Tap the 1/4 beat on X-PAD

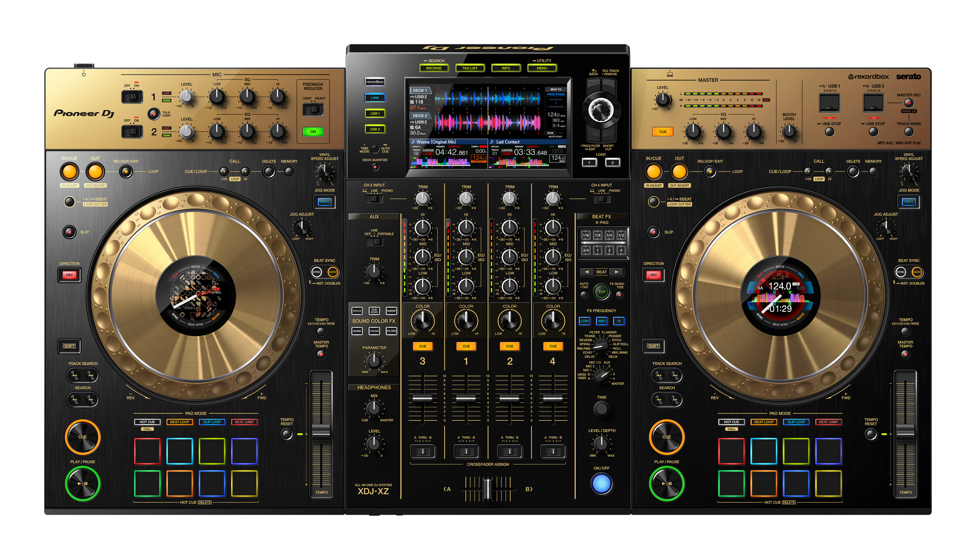pyautogui.click(x=609, y=235)
